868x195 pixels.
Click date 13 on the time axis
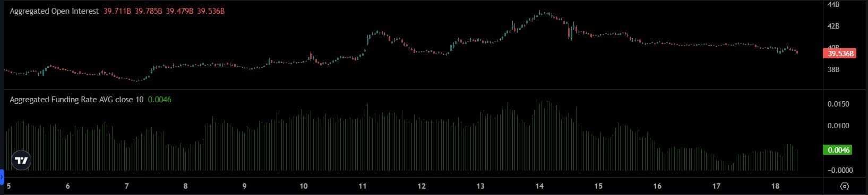point(480,186)
